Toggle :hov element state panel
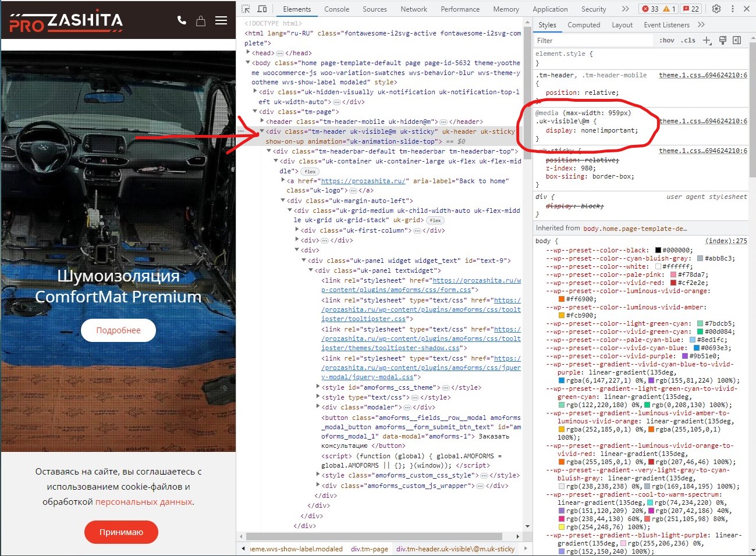756x556 pixels. click(667, 40)
